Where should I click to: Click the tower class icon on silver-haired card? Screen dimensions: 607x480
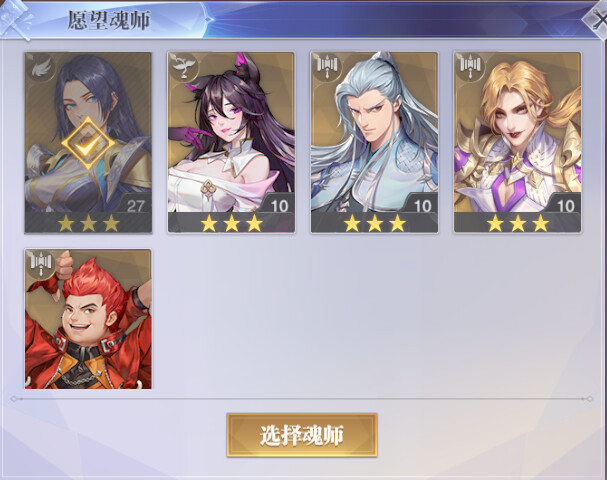pyautogui.click(x=327, y=67)
